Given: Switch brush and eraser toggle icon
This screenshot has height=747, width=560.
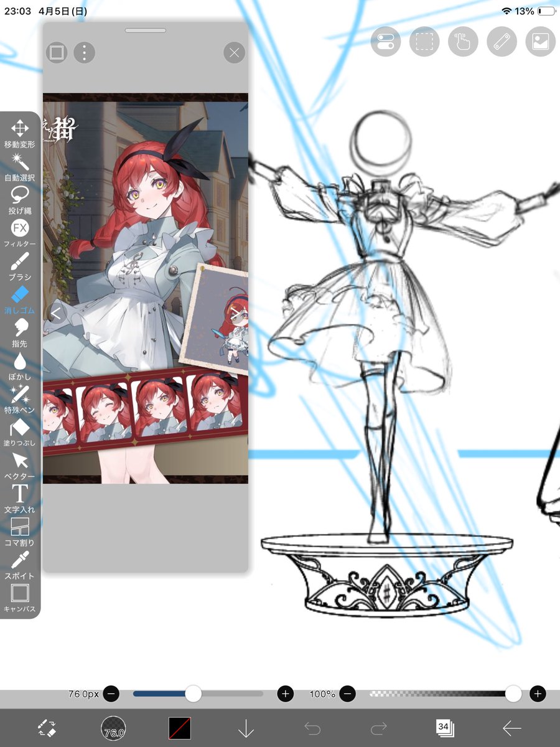Looking at the screenshot, I should (x=47, y=728).
